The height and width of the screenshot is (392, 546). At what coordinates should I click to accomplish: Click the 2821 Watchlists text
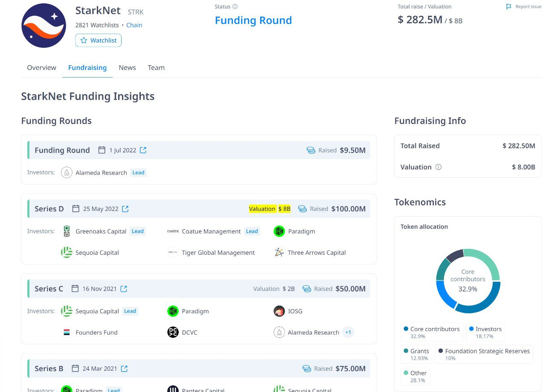click(x=97, y=25)
